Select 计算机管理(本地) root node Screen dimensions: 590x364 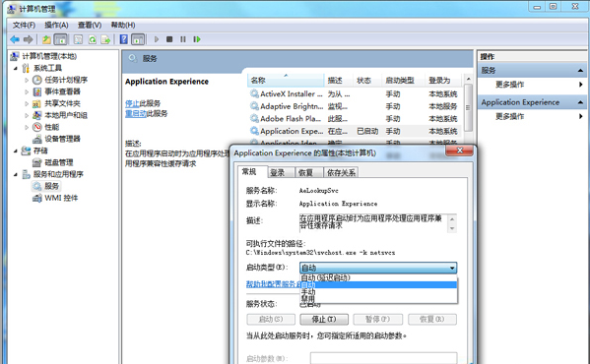point(49,56)
